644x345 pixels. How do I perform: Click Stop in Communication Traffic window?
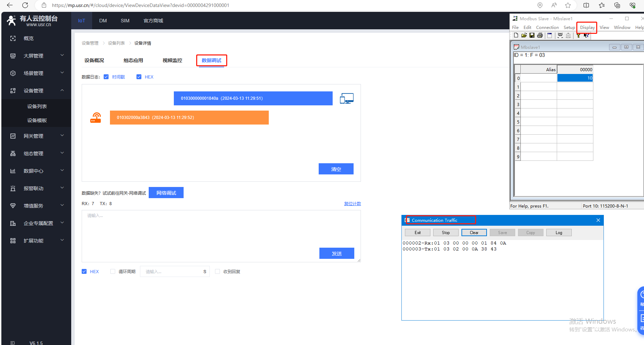tap(446, 233)
